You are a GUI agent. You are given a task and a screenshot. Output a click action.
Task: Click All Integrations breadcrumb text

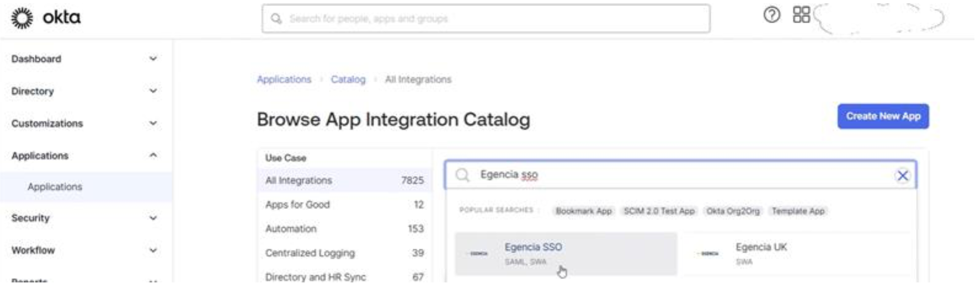418,79
